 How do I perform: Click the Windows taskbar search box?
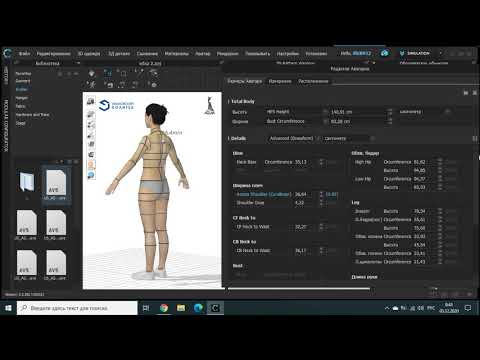tap(77, 308)
